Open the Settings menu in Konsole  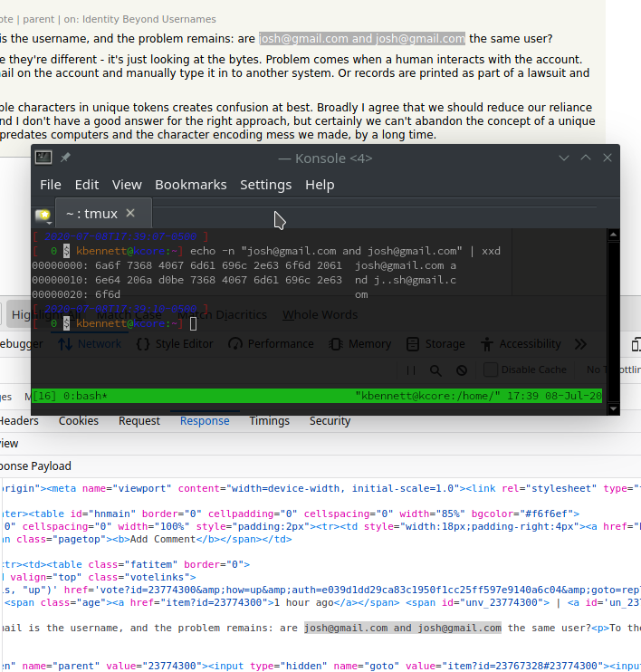point(265,185)
